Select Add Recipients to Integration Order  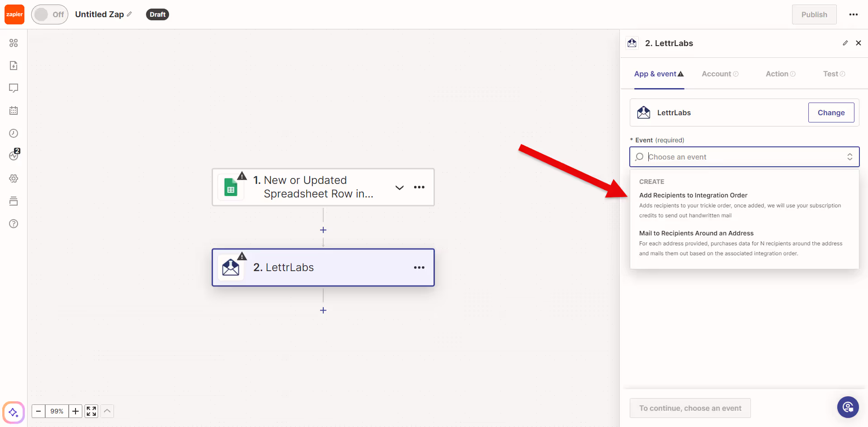pos(744,205)
